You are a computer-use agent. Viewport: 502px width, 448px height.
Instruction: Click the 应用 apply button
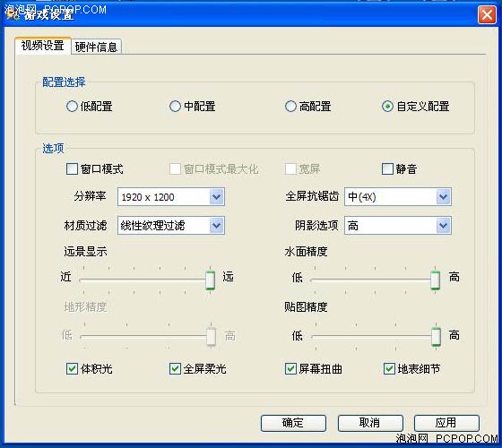tap(446, 423)
